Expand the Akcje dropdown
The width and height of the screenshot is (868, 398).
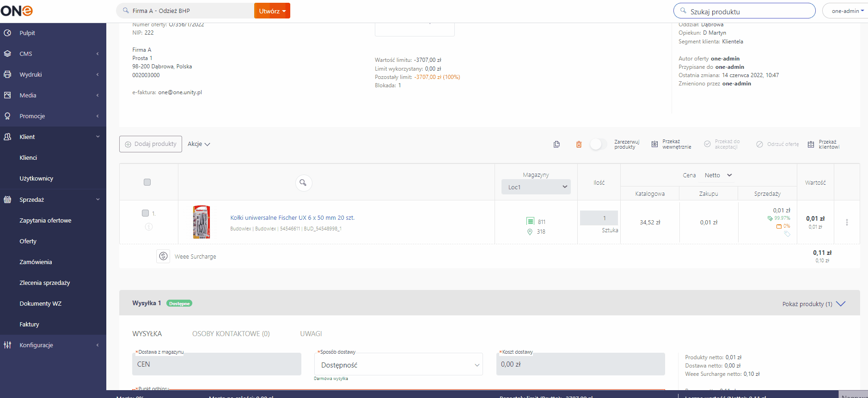(x=199, y=144)
